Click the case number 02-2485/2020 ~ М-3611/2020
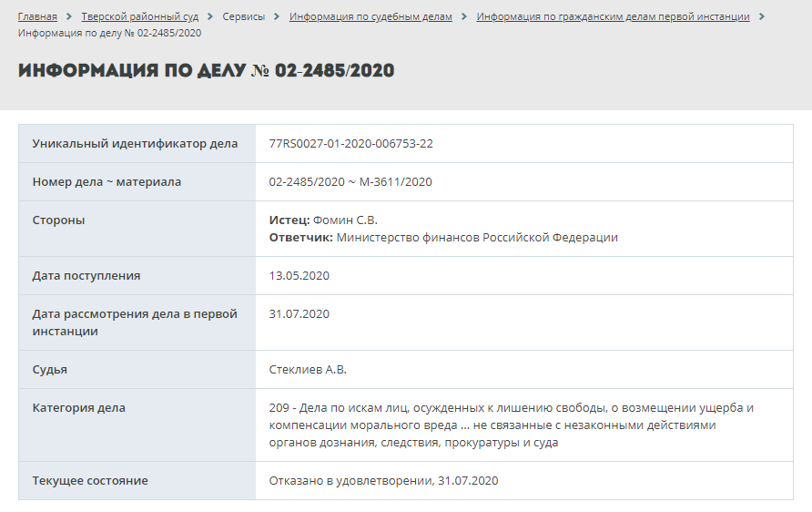The width and height of the screenshot is (812, 512). pos(350,182)
